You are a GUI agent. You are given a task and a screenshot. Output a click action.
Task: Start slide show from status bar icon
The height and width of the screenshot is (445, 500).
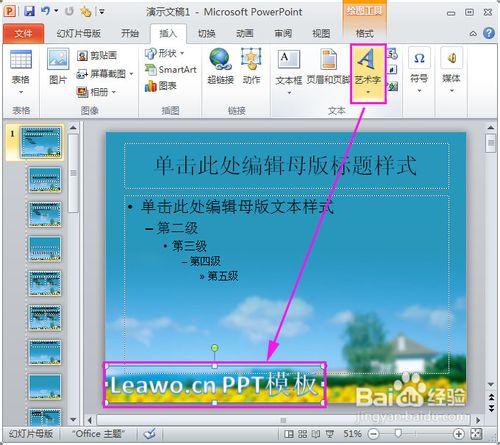click(x=330, y=434)
